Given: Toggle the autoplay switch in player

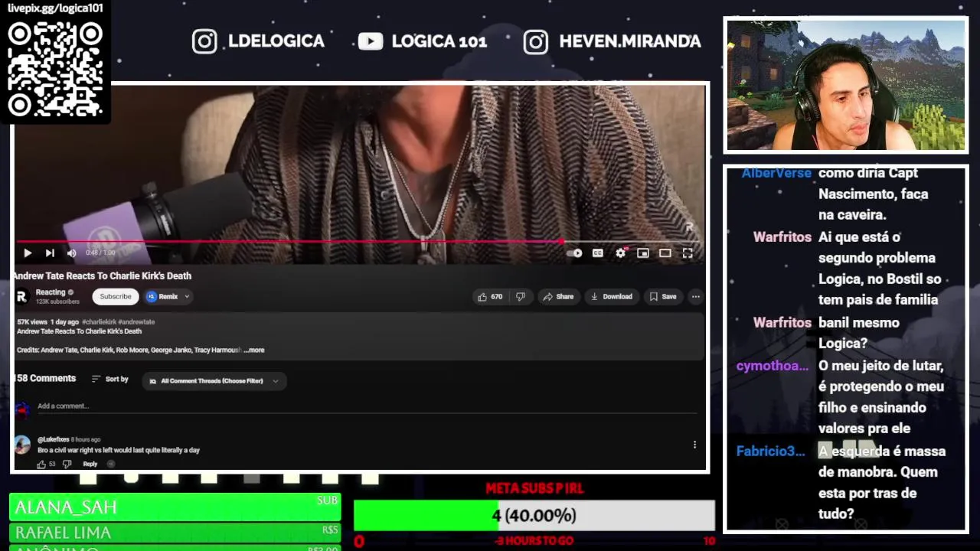Looking at the screenshot, I should [575, 253].
